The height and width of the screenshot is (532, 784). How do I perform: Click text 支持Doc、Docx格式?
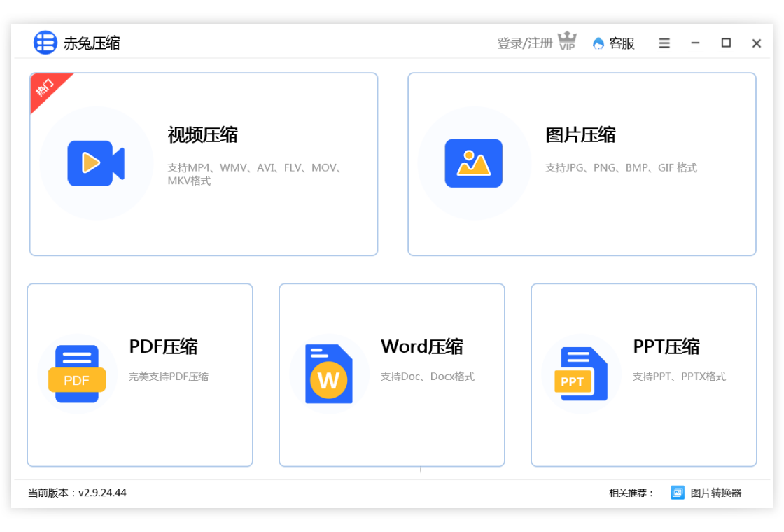pyautogui.click(x=428, y=377)
